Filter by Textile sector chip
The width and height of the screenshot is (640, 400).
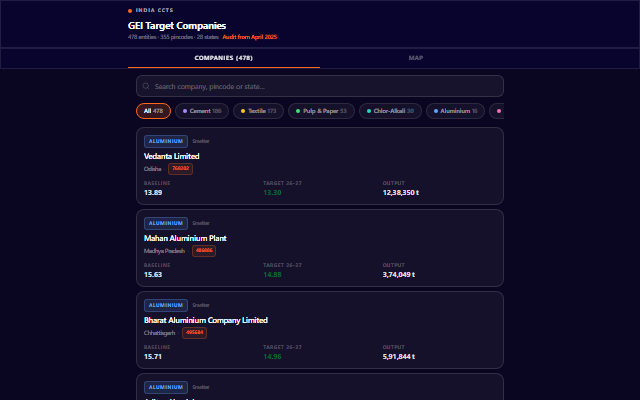(x=258, y=111)
